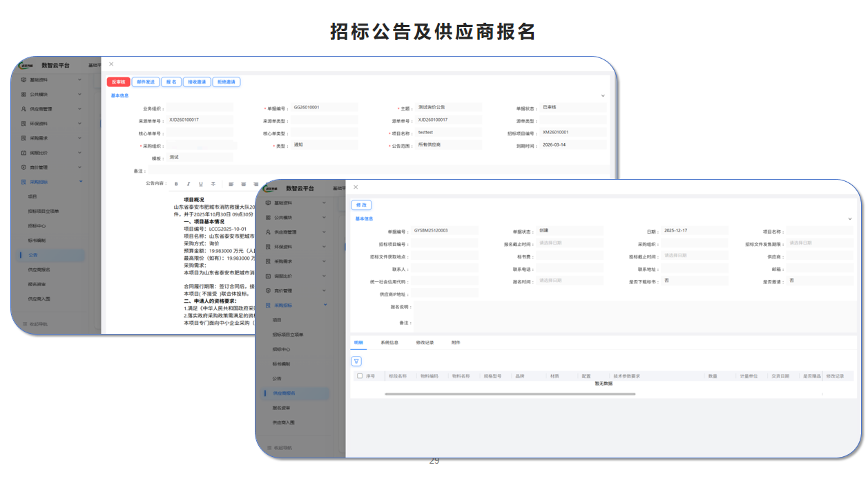Click 采购需求 icon in back window sidebar
868x488 pixels.
23,138
